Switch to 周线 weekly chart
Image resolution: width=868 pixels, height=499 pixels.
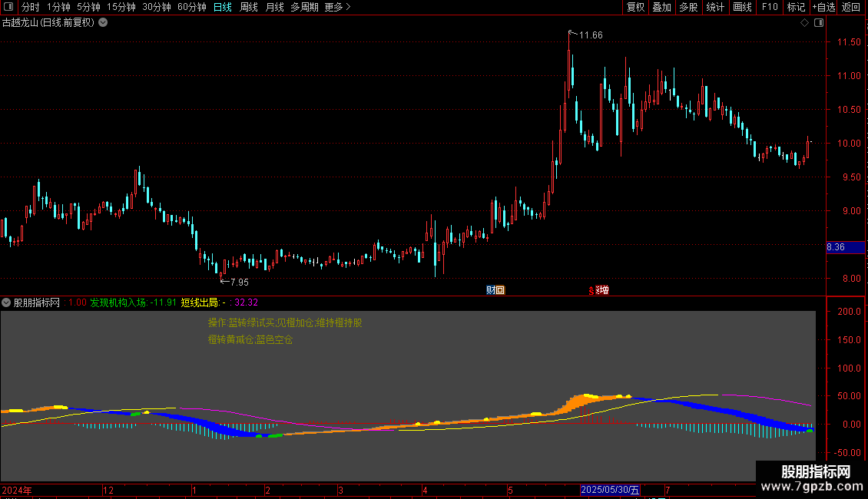coord(249,7)
